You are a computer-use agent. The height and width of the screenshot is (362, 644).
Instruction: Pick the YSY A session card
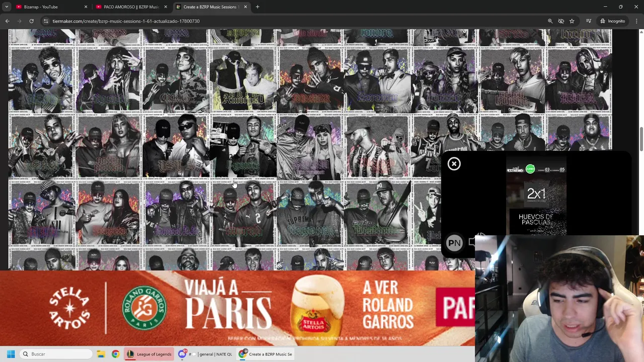[176, 147]
